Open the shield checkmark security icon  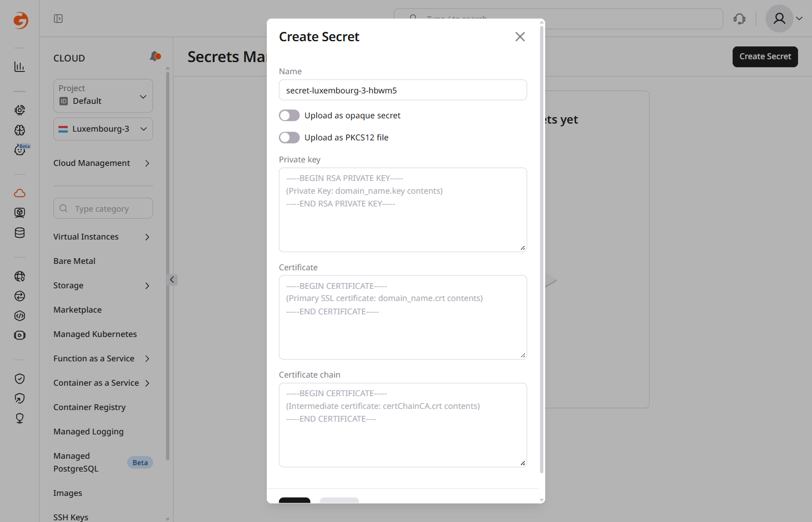(x=20, y=379)
